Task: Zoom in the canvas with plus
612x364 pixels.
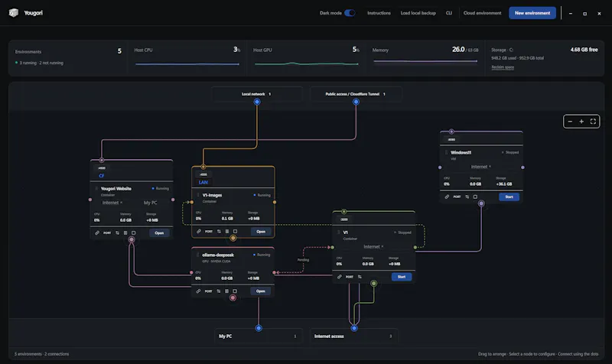Action: [581, 122]
